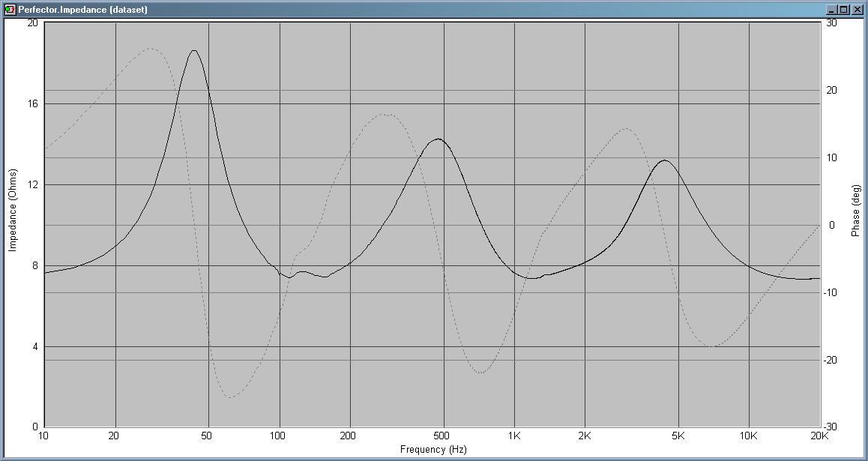Click the impedance curve peak near 500 Hz

pyautogui.click(x=438, y=139)
